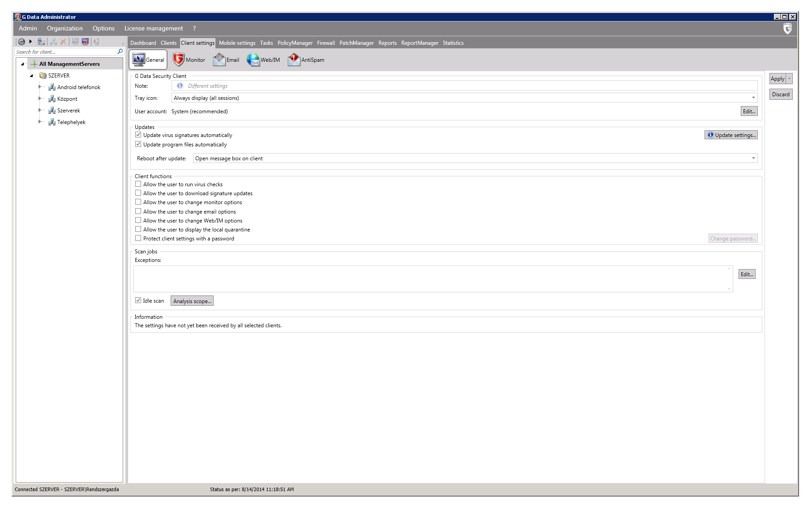Click the G Data shield logo

point(787,29)
